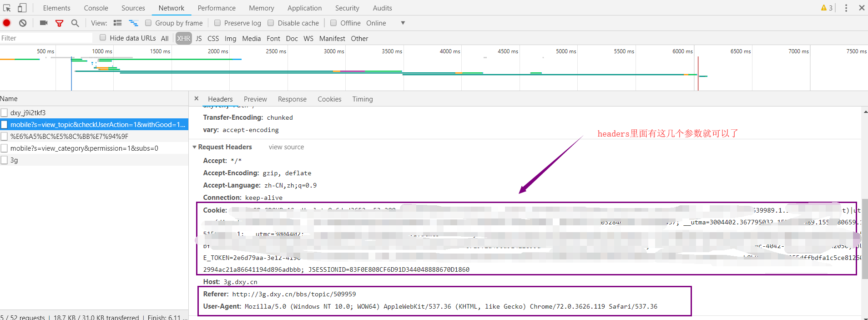Screen dimensions: 868x320
Task: Close the DevTools panel
Action: click(x=862, y=8)
